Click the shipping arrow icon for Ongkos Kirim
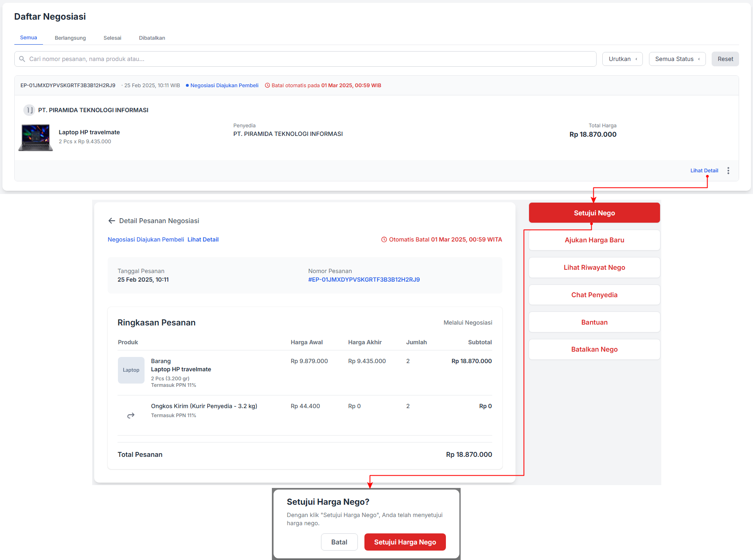 [x=131, y=415]
